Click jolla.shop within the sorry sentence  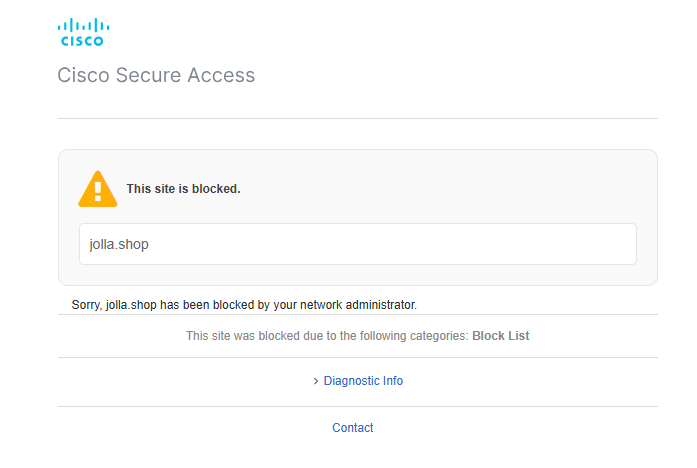[131, 305]
